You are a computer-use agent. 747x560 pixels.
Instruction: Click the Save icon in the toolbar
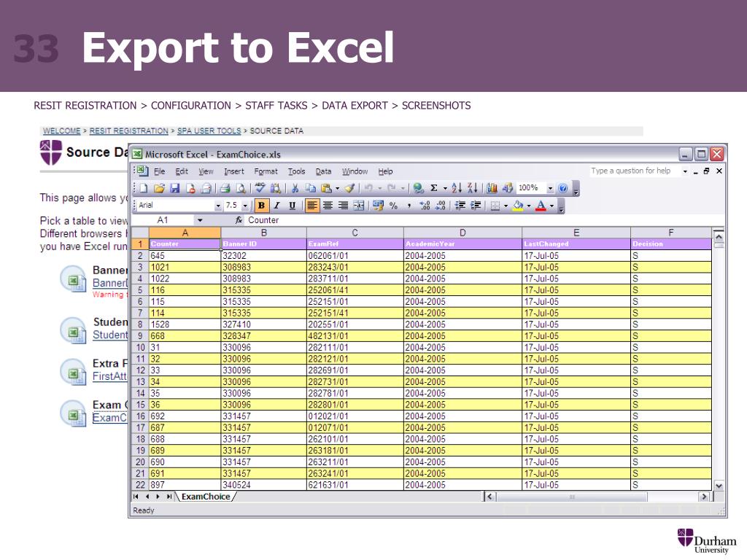pos(175,189)
